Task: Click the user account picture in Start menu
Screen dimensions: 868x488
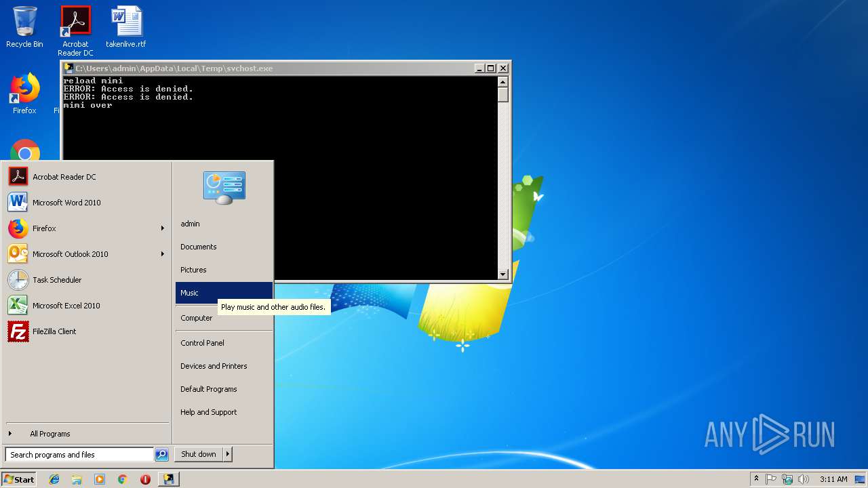Action: click(224, 188)
